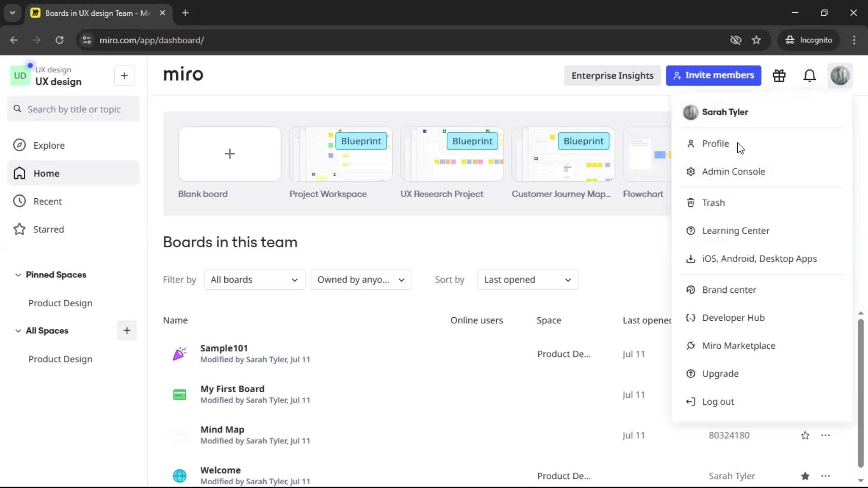
Task: Click the tracking protection eye icon
Action: (x=736, y=40)
